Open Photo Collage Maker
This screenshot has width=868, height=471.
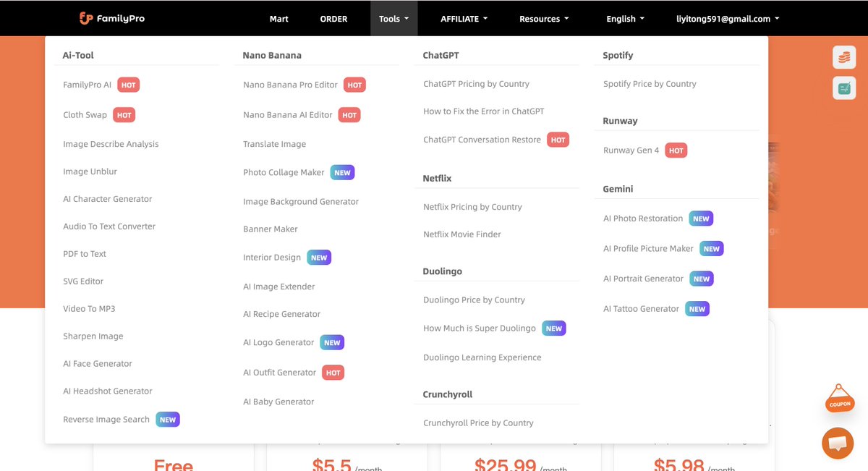point(284,172)
